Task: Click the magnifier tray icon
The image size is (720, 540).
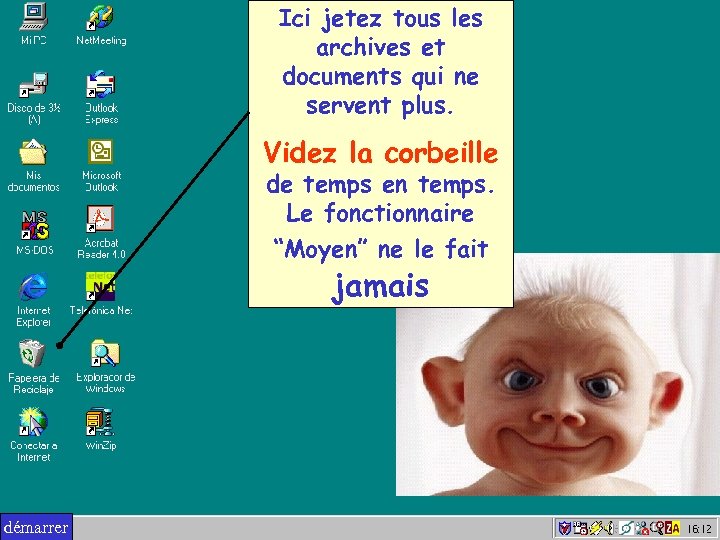Action: click(x=657, y=528)
